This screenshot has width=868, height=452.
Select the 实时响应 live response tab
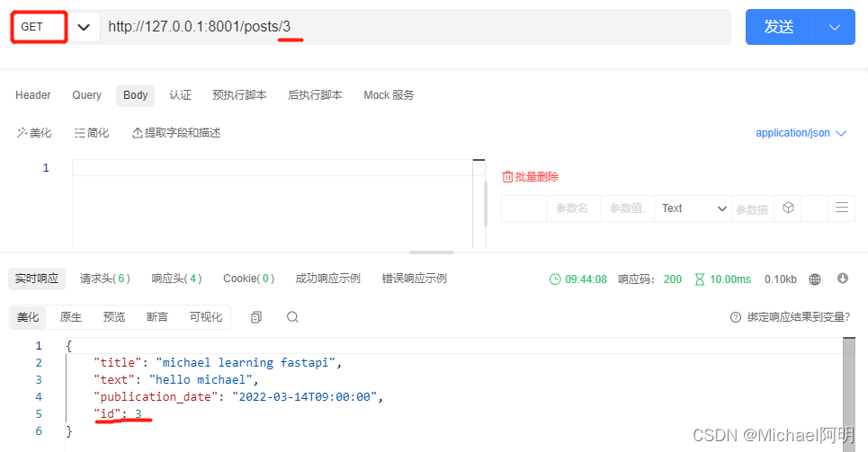[37, 279]
